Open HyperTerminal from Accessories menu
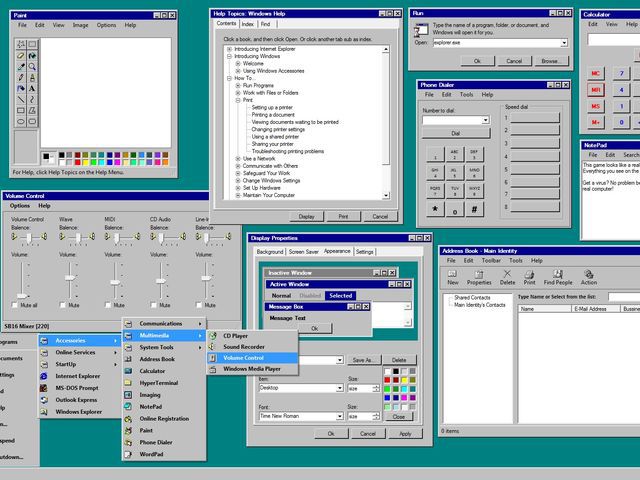The height and width of the screenshot is (480, 640). click(164, 383)
